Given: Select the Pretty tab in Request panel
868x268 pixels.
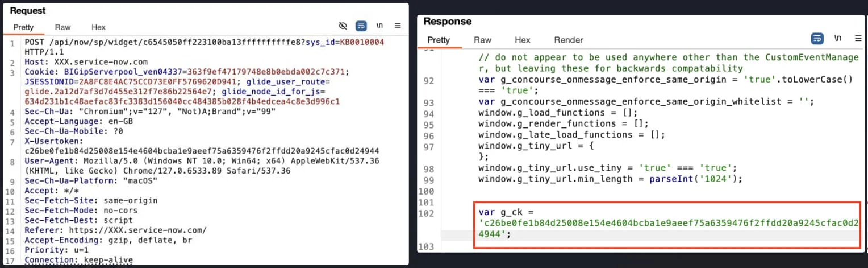Looking at the screenshot, I should tap(24, 27).
